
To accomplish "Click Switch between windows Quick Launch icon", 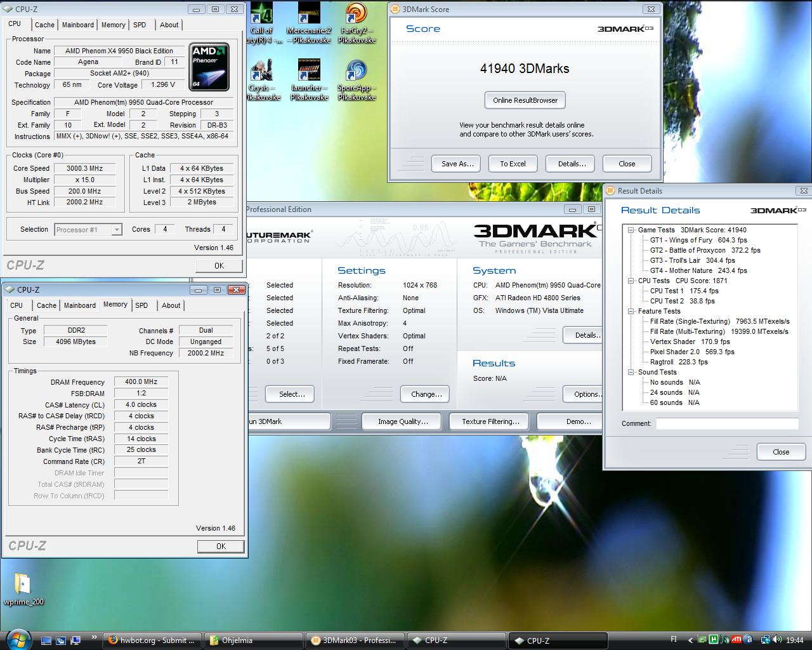I will pos(61,640).
